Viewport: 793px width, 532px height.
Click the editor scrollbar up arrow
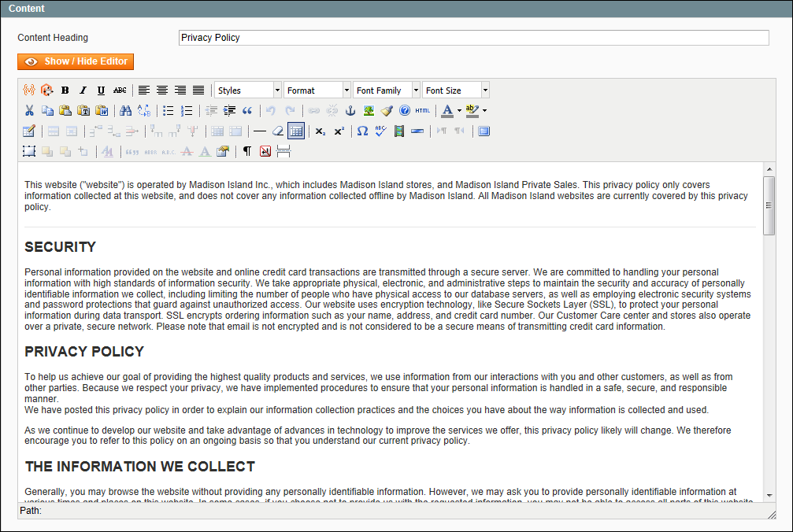click(x=769, y=169)
